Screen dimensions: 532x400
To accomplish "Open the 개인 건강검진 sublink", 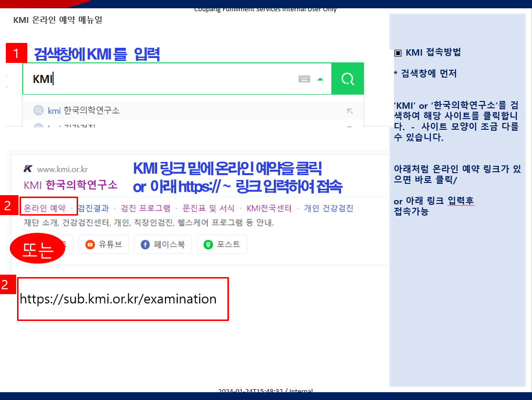I will 328,208.
